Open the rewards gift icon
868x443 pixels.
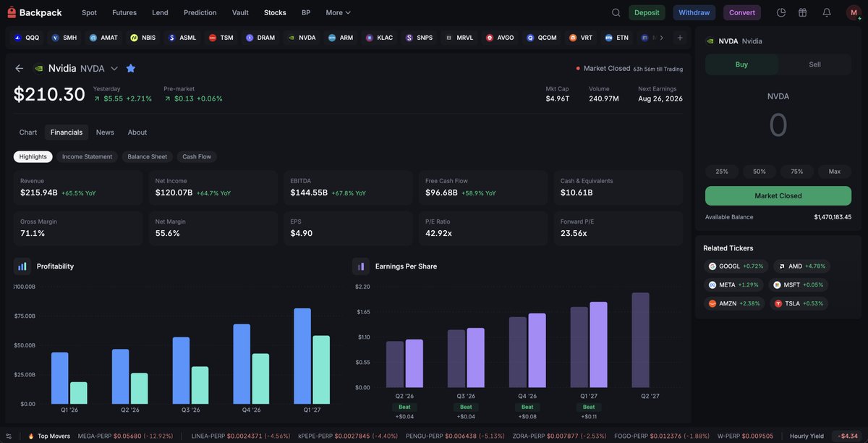tap(803, 12)
